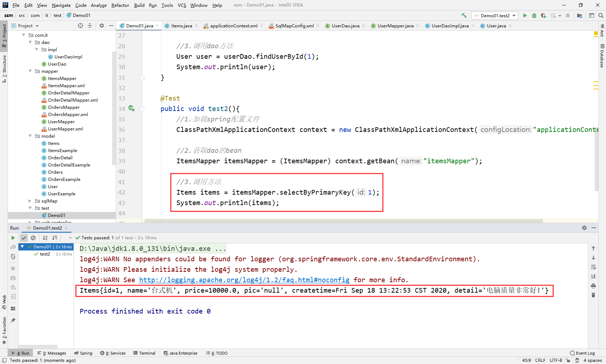Screen dimensions: 606x364
Task: Switch to Items.java editor tab
Action: [x=181, y=26]
